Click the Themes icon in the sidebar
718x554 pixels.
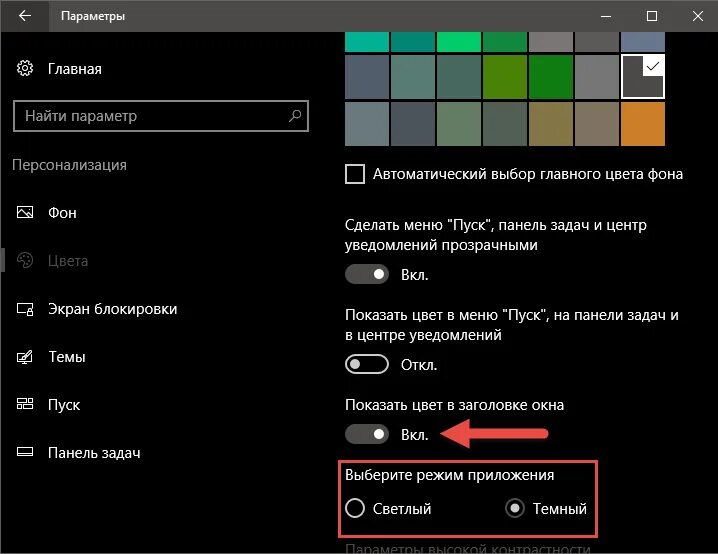coord(25,357)
